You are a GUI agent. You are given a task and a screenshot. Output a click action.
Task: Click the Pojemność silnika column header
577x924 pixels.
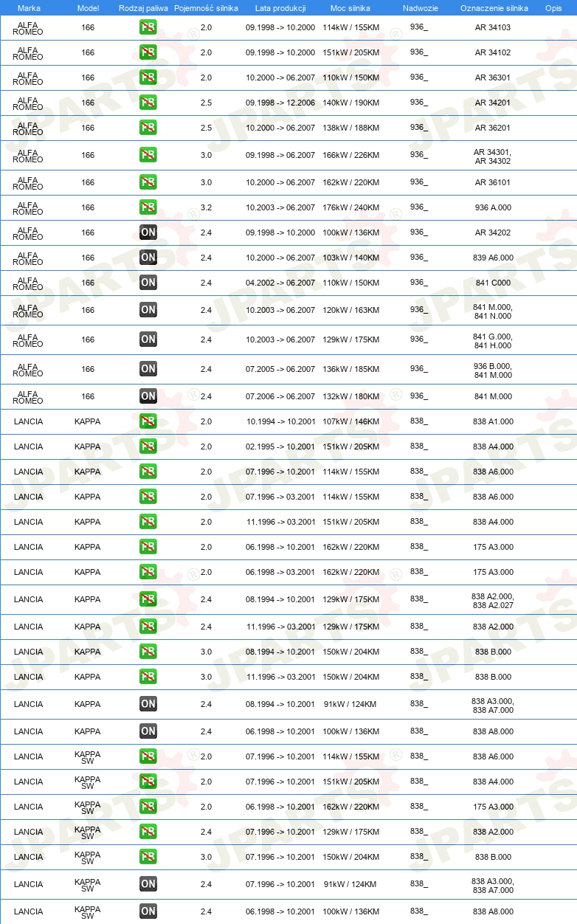click(206, 7)
